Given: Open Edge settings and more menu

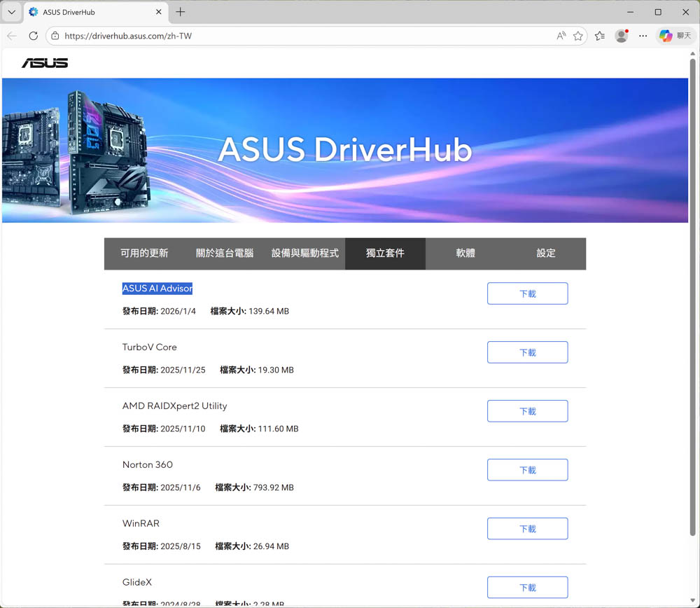Looking at the screenshot, I should tap(643, 36).
